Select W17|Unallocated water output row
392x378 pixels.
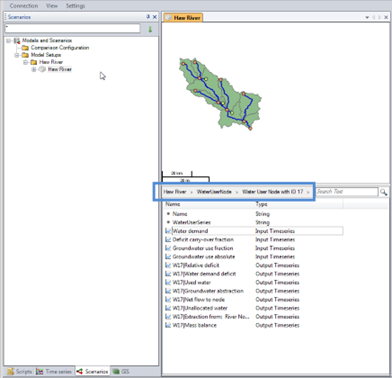tap(254, 308)
